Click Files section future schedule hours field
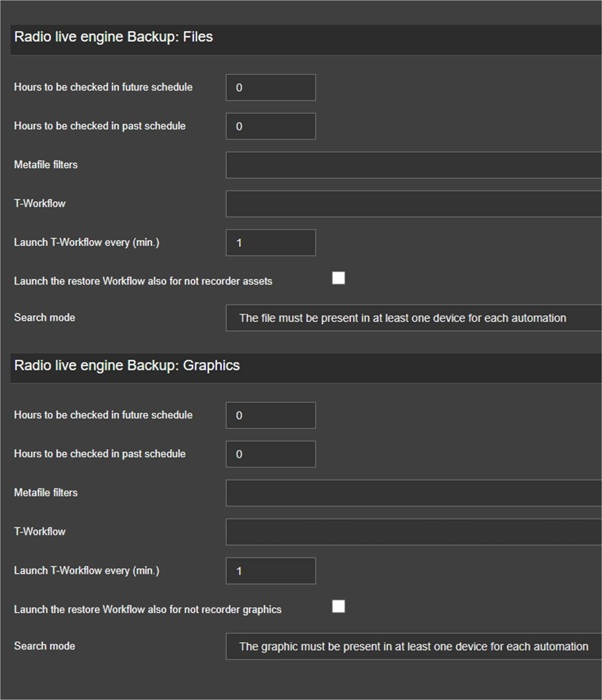 (270, 87)
